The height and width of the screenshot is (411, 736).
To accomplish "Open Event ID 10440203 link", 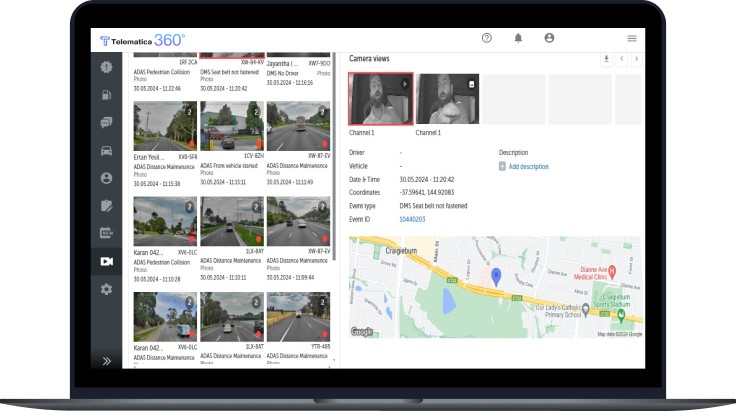I will coord(412,219).
